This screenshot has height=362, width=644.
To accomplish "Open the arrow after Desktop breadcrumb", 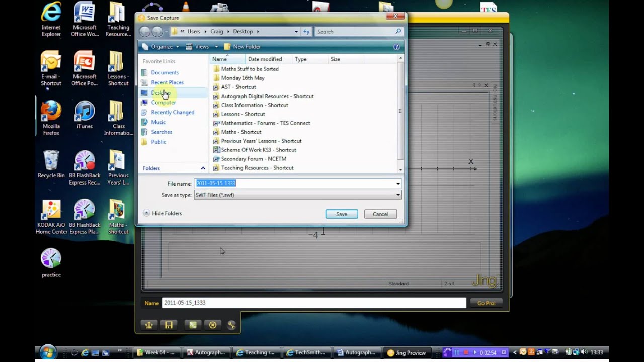I will 258,32.
